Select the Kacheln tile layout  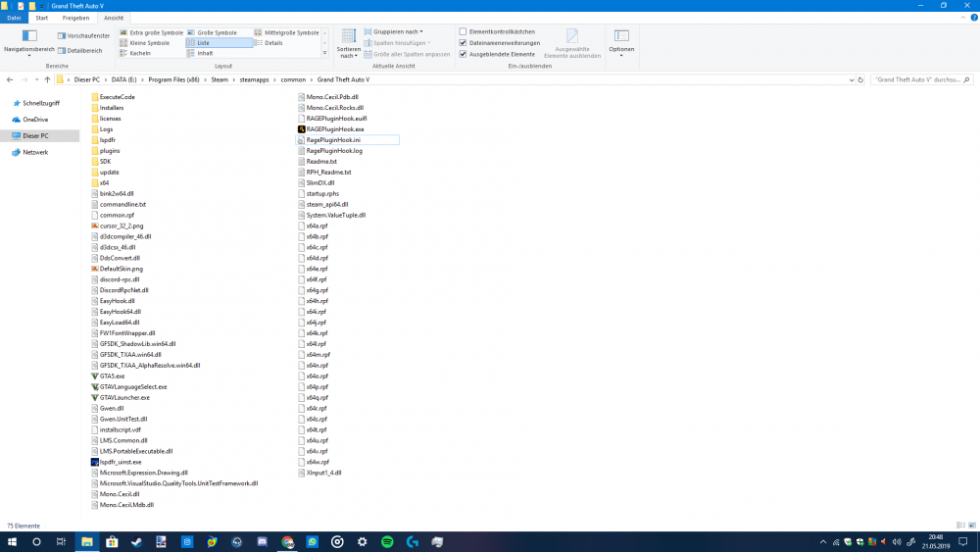coord(135,53)
